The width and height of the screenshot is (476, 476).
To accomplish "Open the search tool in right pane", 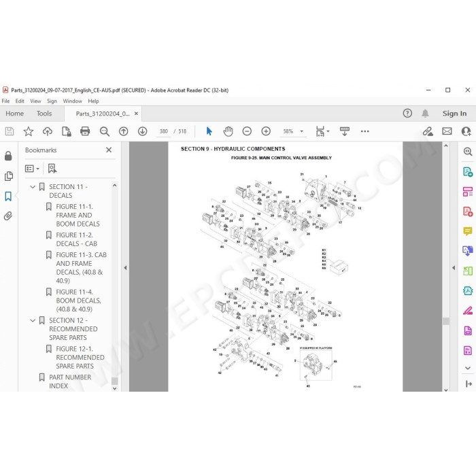I will tap(468, 151).
